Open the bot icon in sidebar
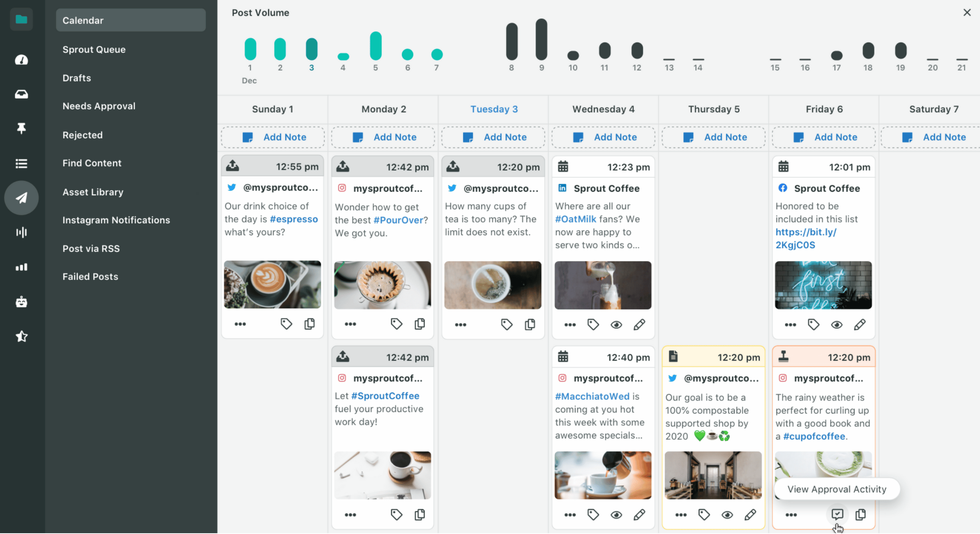 pos(21,302)
